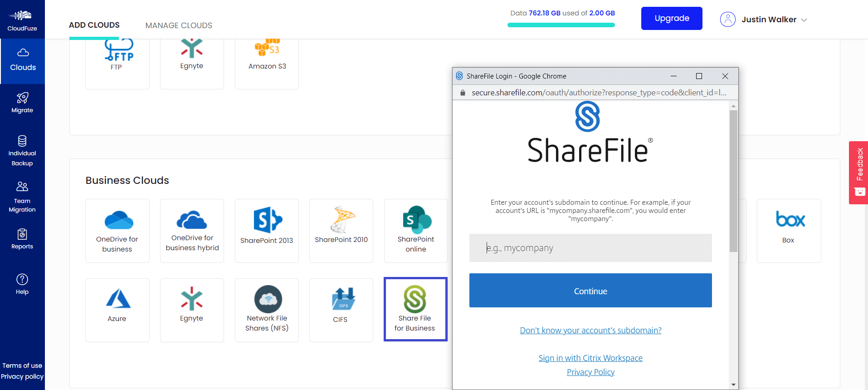Add the Azure cloud
This screenshot has width=868, height=390.
coord(117,310)
